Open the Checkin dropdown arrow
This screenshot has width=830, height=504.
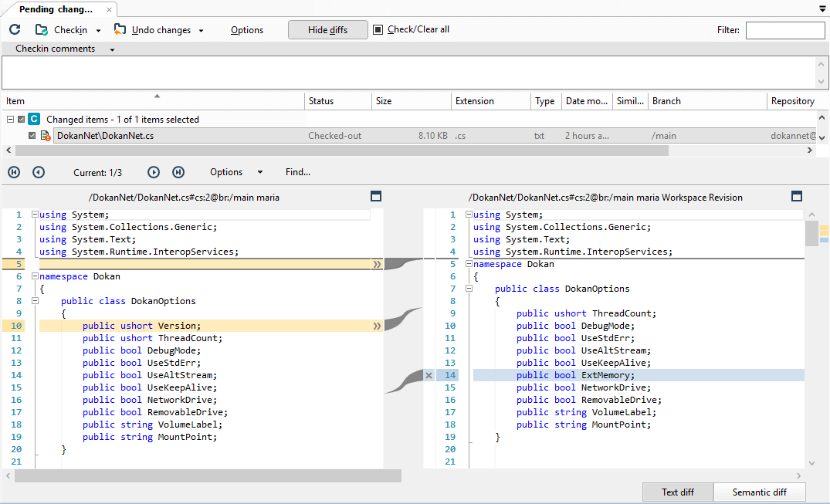[x=99, y=31]
